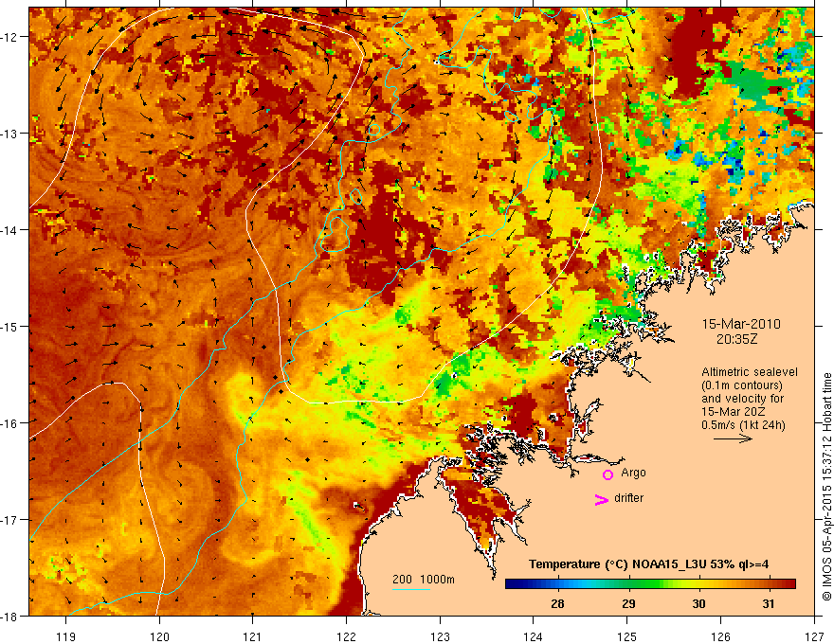This screenshot has width=834, height=644.
Task: Click the latitude axis label '-16'
Action: click(10, 423)
